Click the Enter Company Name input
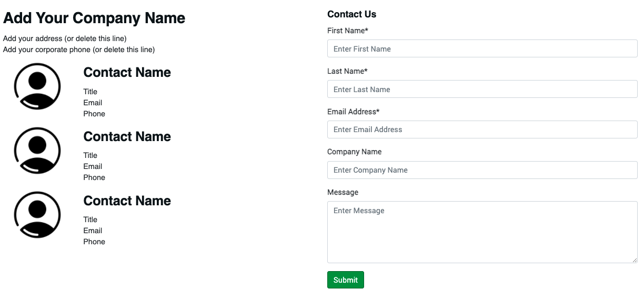 tap(482, 170)
